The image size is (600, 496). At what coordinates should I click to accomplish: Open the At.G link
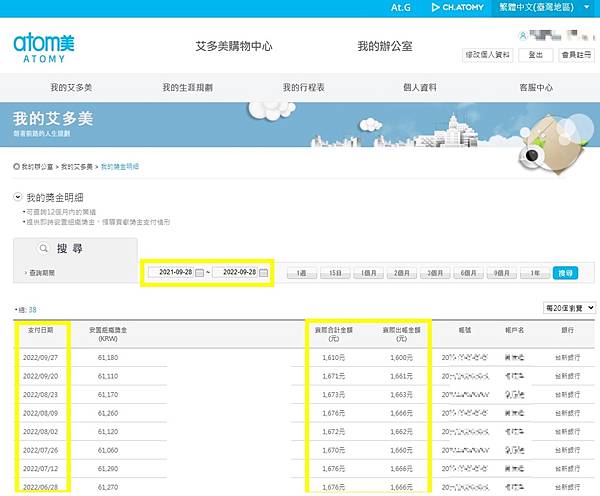(x=401, y=7)
